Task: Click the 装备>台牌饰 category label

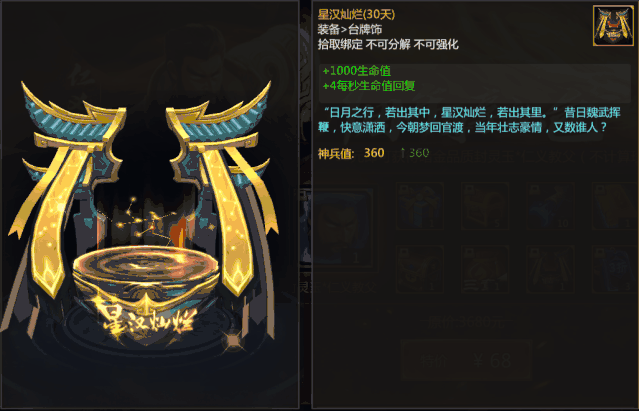Action: [x=350, y=29]
